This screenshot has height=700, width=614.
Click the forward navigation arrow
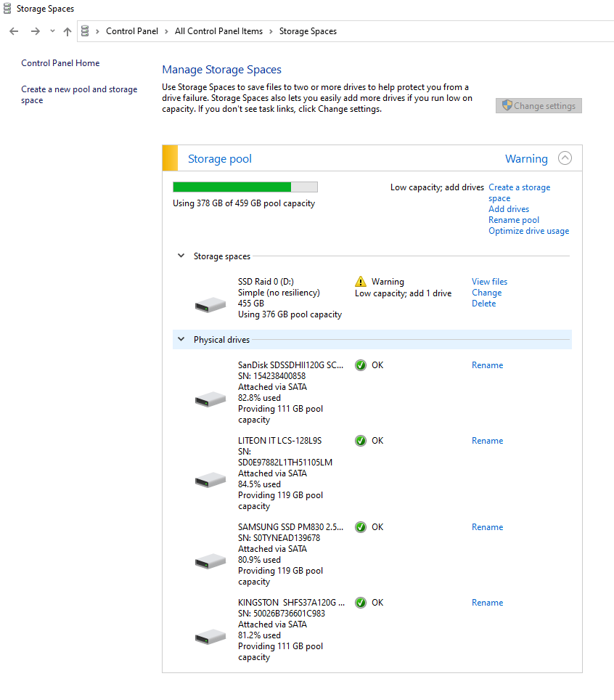point(35,31)
